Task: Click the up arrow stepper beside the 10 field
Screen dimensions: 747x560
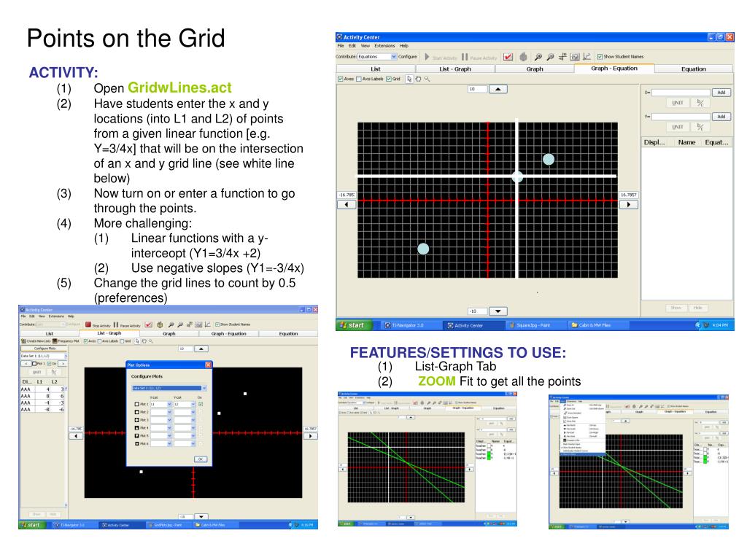Action: click(x=498, y=89)
